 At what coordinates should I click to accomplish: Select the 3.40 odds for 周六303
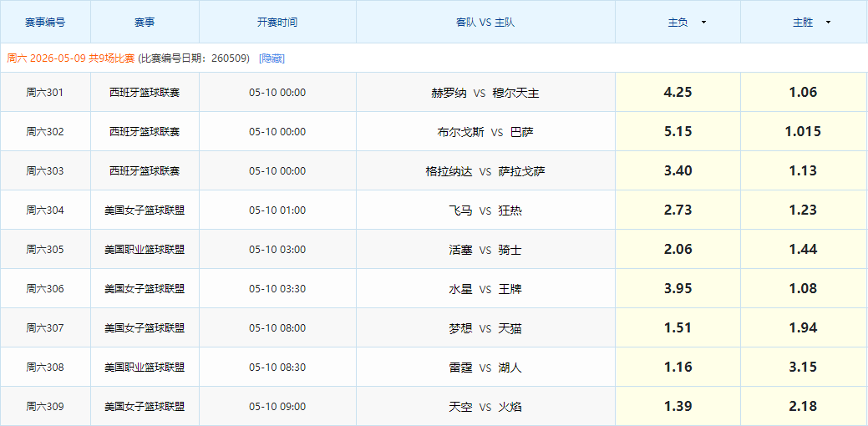(678, 171)
